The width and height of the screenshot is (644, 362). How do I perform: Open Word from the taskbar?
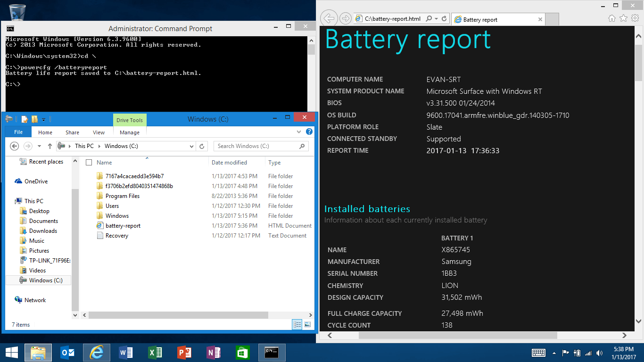point(126,353)
